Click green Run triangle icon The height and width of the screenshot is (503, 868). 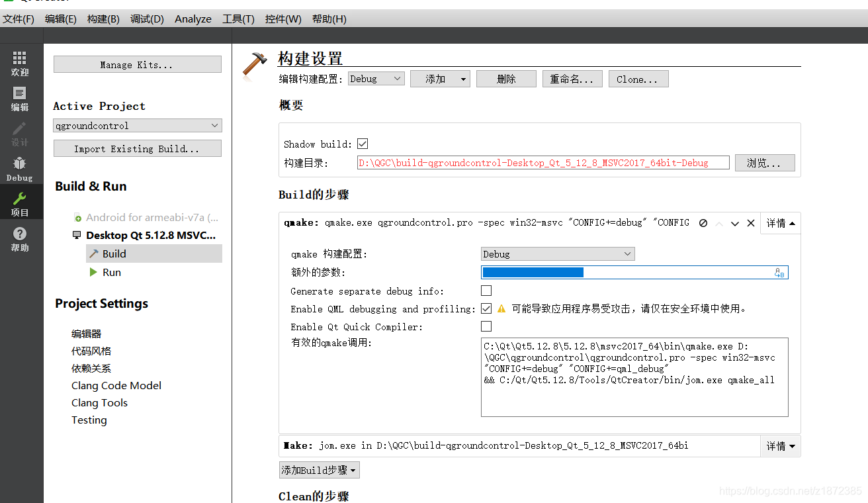pos(93,272)
